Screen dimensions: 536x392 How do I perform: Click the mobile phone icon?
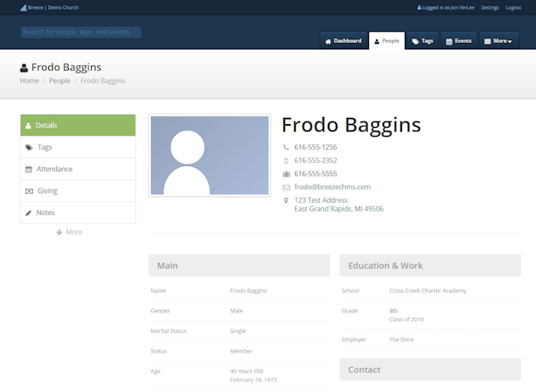(286, 161)
